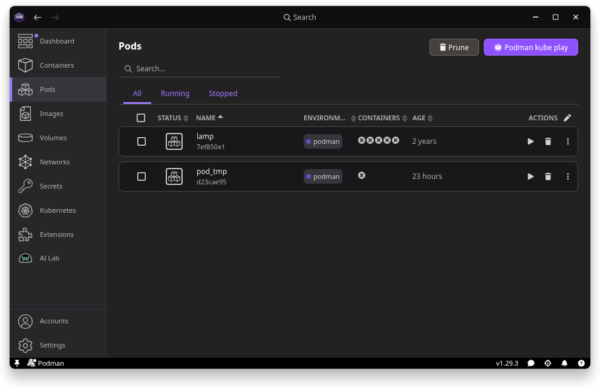Click podman environment badge for lamp

pyautogui.click(x=323, y=141)
